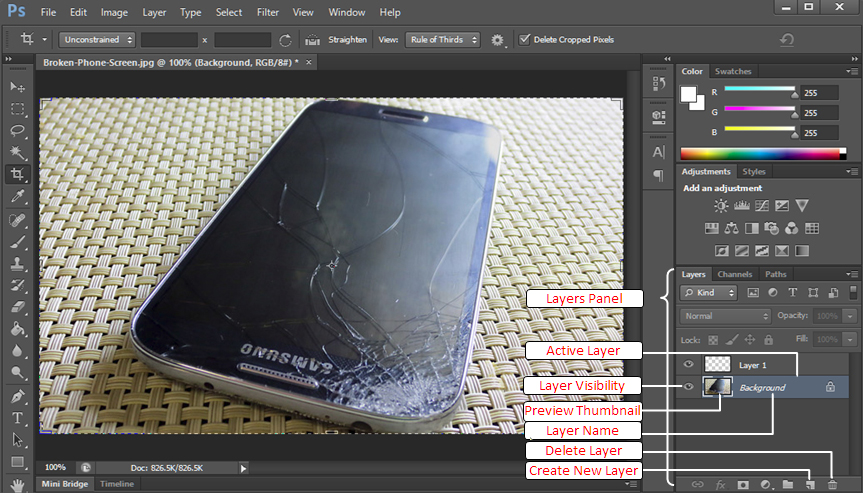Viewport: 863px width, 493px height.
Task: Open the Filter menu
Action: 267,12
